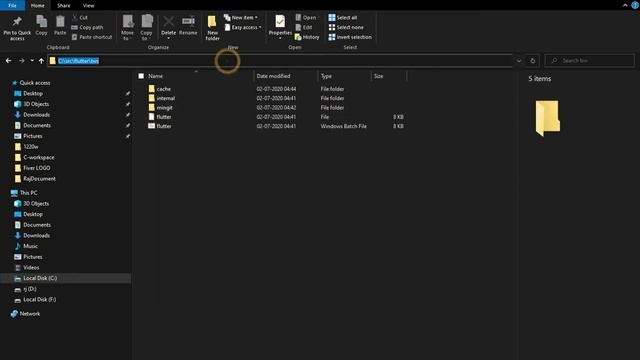
Task: Click Edit in Open group
Action: click(x=304, y=27)
